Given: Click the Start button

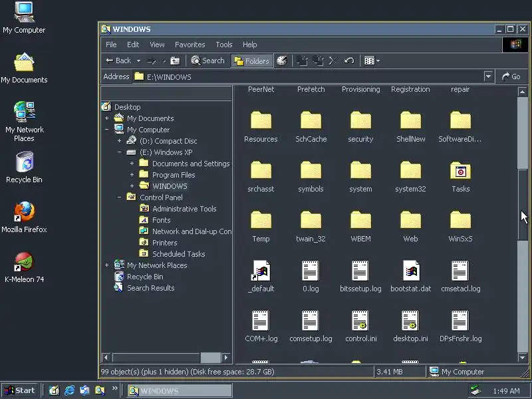Looking at the screenshot, I should (20, 390).
